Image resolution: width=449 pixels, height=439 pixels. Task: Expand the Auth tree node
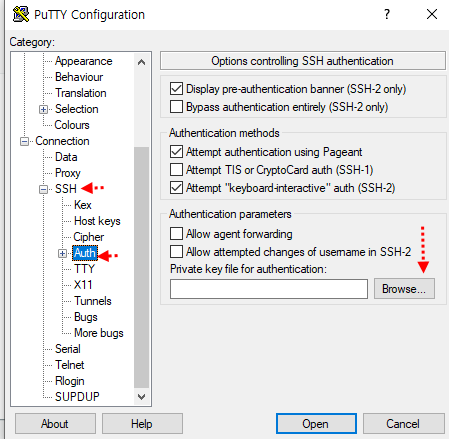pos(62,253)
